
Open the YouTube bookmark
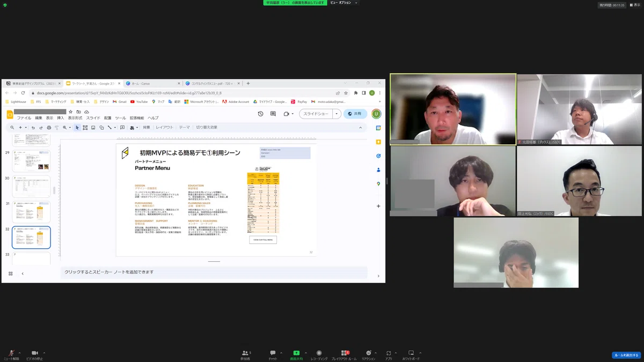138,101
